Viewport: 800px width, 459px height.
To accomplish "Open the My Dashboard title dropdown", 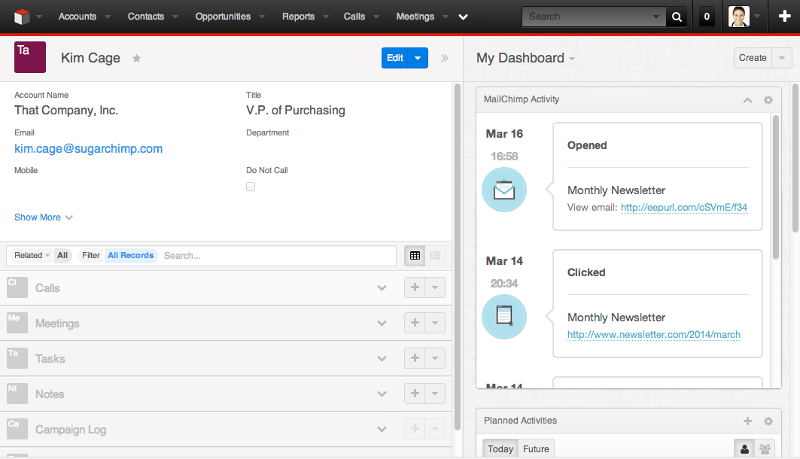I will click(572, 59).
